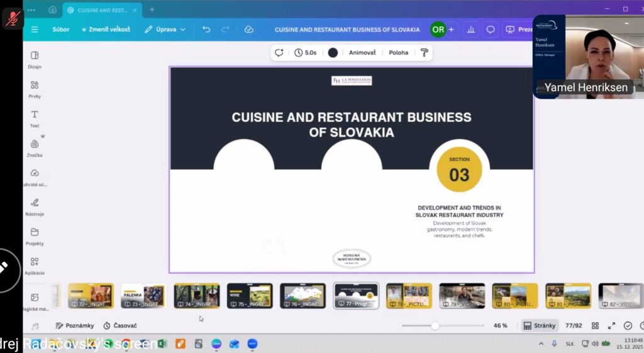
Task: Select slide 75 WINE thumbnail
Action: (x=250, y=296)
